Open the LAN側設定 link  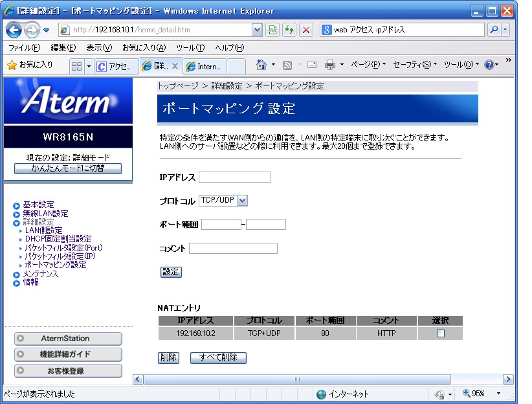tap(44, 230)
